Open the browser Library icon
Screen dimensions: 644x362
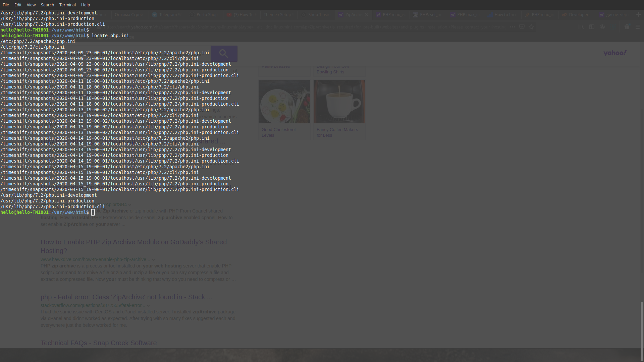(581, 27)
